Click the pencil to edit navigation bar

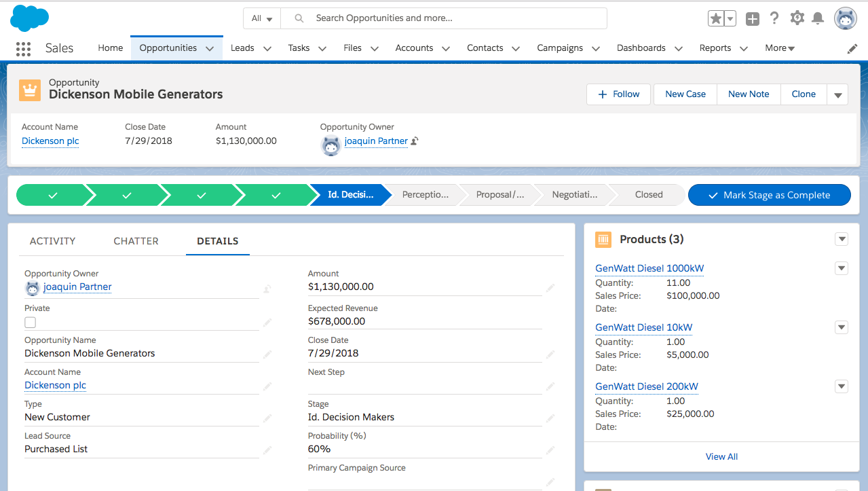(x=852, y=48)
